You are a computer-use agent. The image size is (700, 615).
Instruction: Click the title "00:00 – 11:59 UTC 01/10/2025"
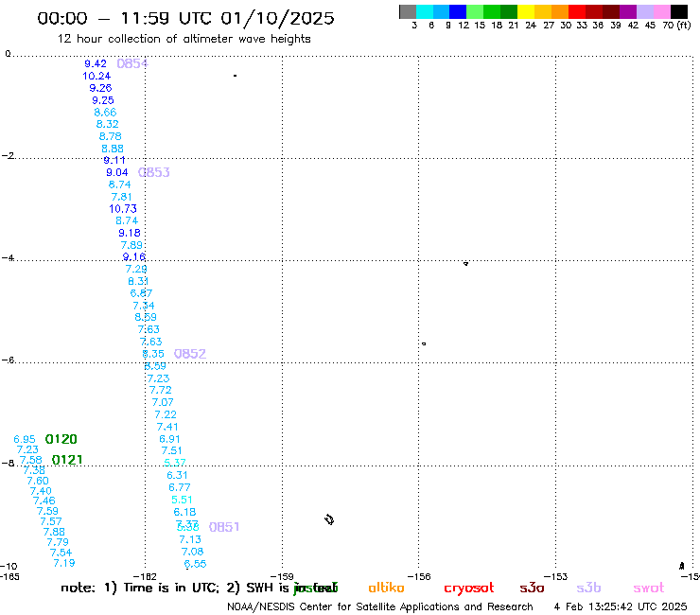[x=185, y=18]
